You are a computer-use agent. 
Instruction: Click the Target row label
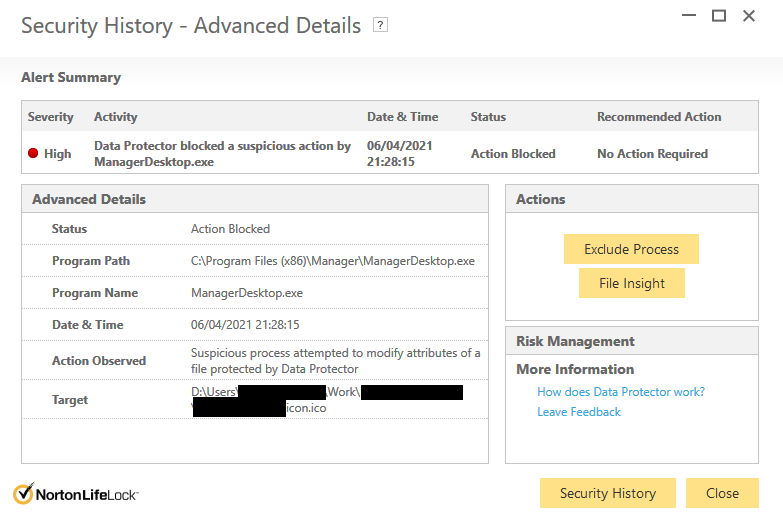point(70,400)
